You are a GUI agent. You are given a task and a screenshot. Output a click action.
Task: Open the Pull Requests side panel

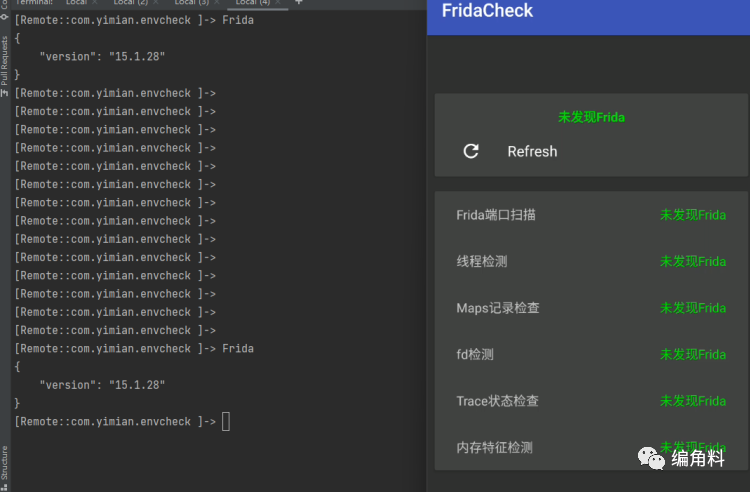[x=4, y=66]
